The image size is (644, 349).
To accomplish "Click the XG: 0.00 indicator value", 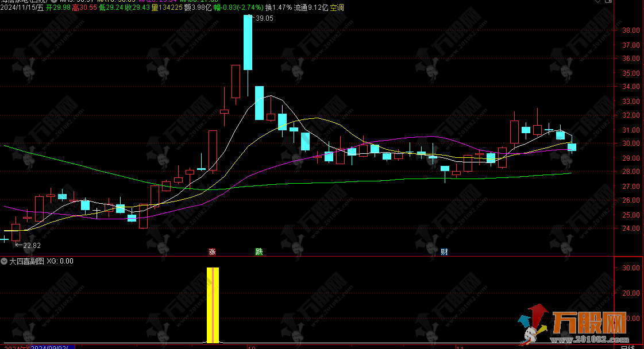I will click(x=60, y=261).
